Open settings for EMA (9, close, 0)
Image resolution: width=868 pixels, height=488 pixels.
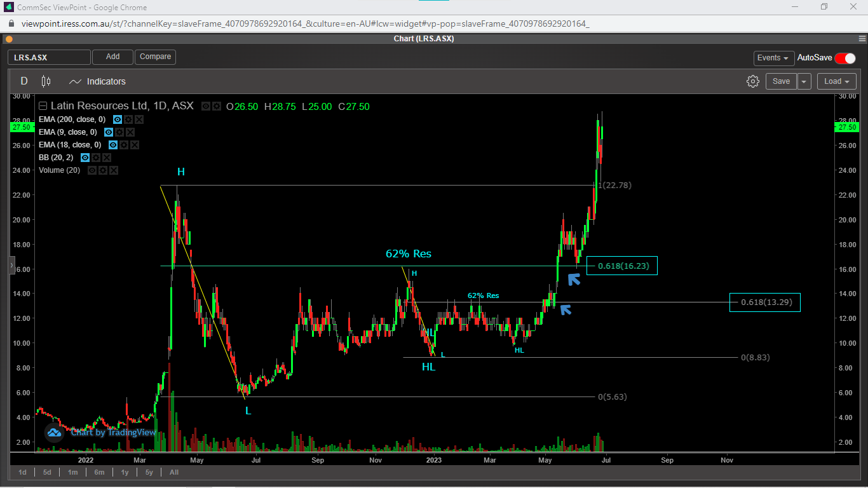pos(119,132)
